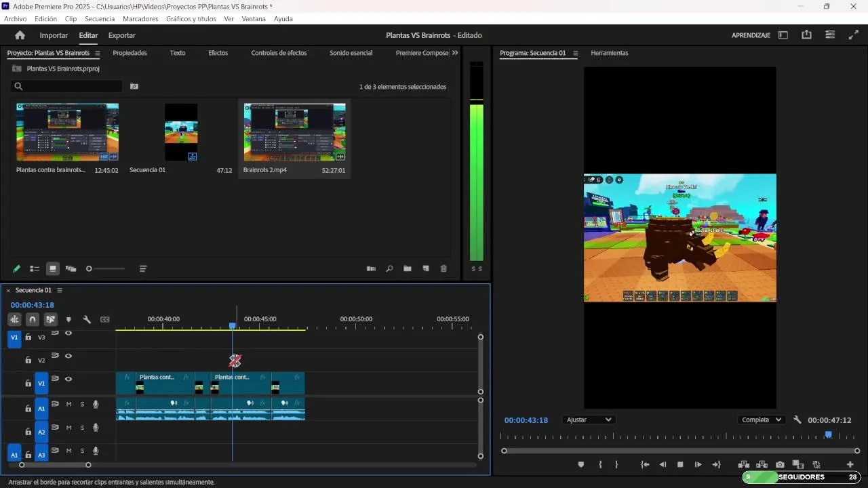Mark In point in Program monitor
868x488 pixels.
pos(600,465)
